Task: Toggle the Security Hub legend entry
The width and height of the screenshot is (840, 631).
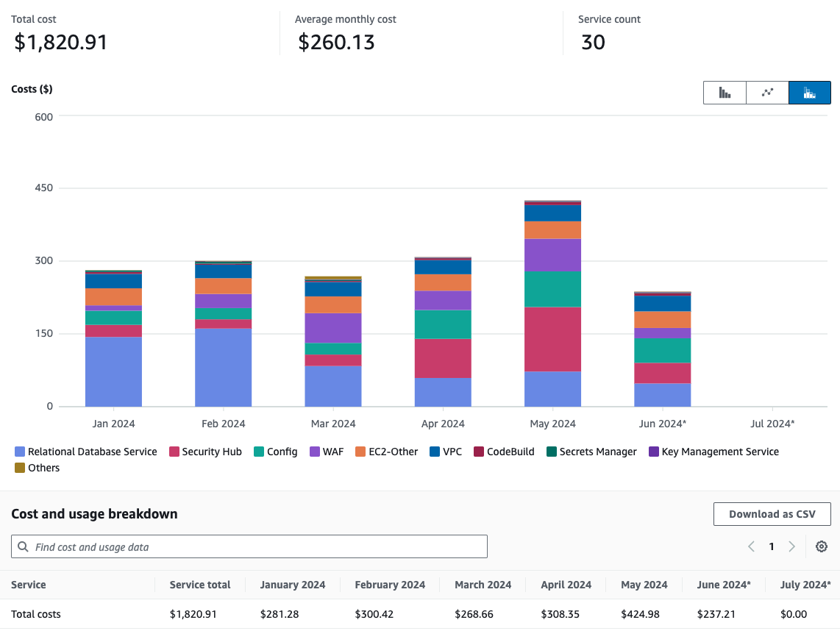Action: (x=204, y=452)
